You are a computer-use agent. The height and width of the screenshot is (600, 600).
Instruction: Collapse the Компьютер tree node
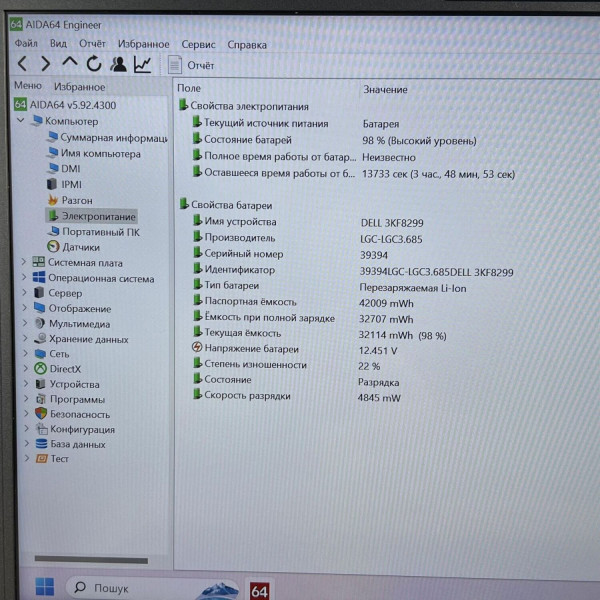21,120
